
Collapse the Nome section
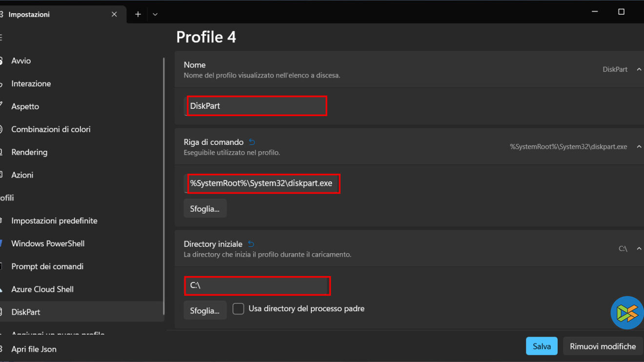pos(639,69)
